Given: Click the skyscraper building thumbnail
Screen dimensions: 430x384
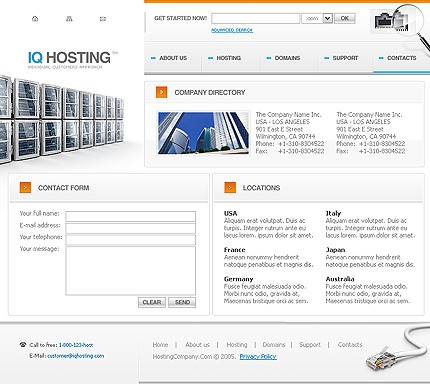Looking at the screenshot, I should coord(203,133).
